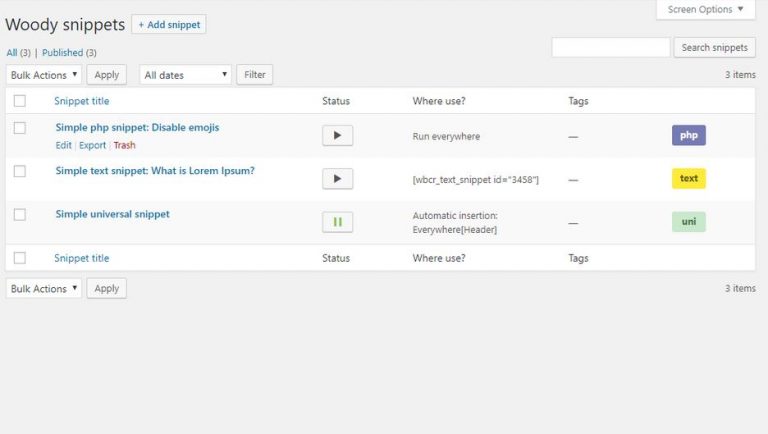768x434 pixels.
Task: Switch to the All snippets view
Action: point(12,52)
